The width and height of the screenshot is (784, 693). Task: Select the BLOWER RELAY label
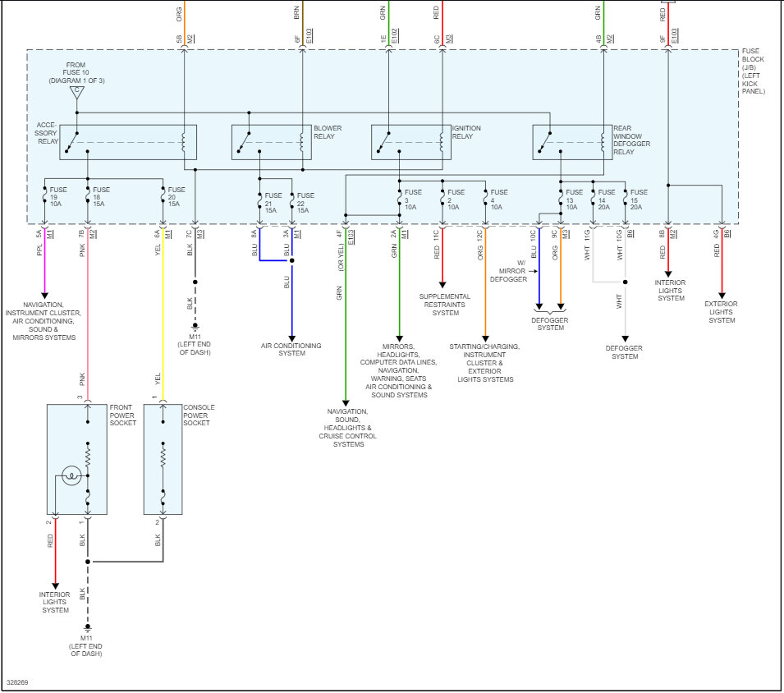328,132
